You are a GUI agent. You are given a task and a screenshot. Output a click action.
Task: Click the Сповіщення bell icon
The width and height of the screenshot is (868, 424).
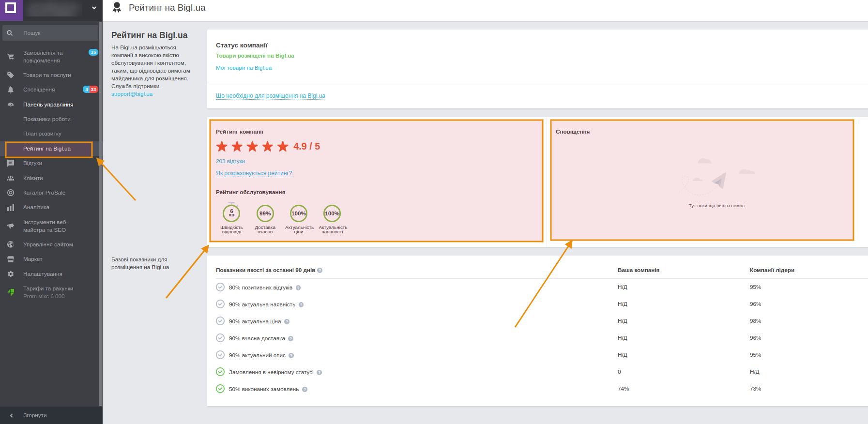(11, 90)
